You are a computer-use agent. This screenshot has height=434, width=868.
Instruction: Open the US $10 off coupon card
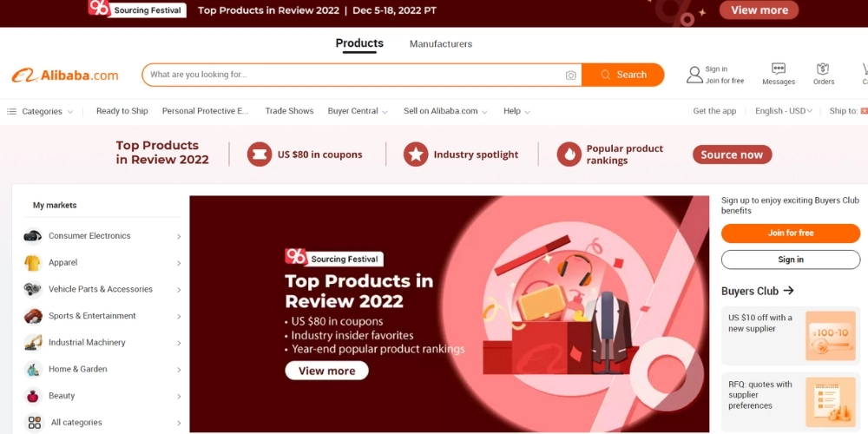[791, 335]
